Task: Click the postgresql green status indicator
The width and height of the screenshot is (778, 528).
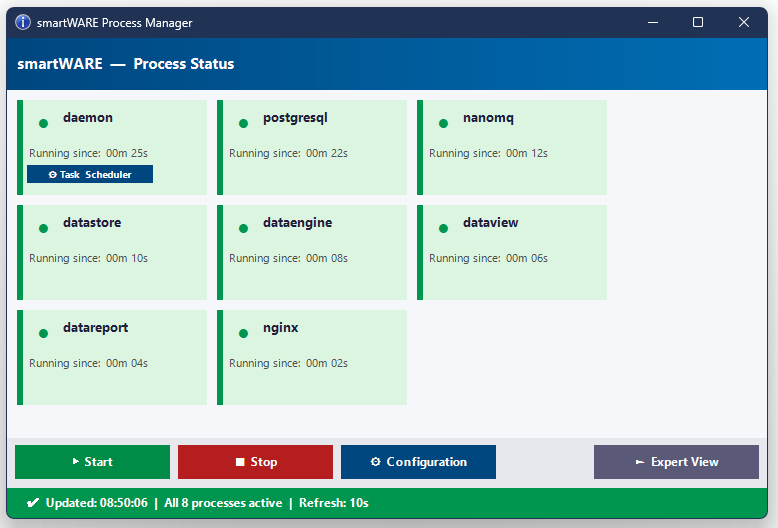Action: (x=243, y=124)
